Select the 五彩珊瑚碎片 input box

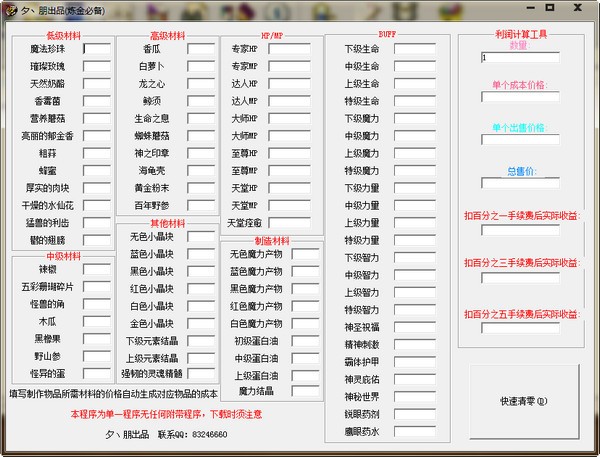tap(97, 287)
